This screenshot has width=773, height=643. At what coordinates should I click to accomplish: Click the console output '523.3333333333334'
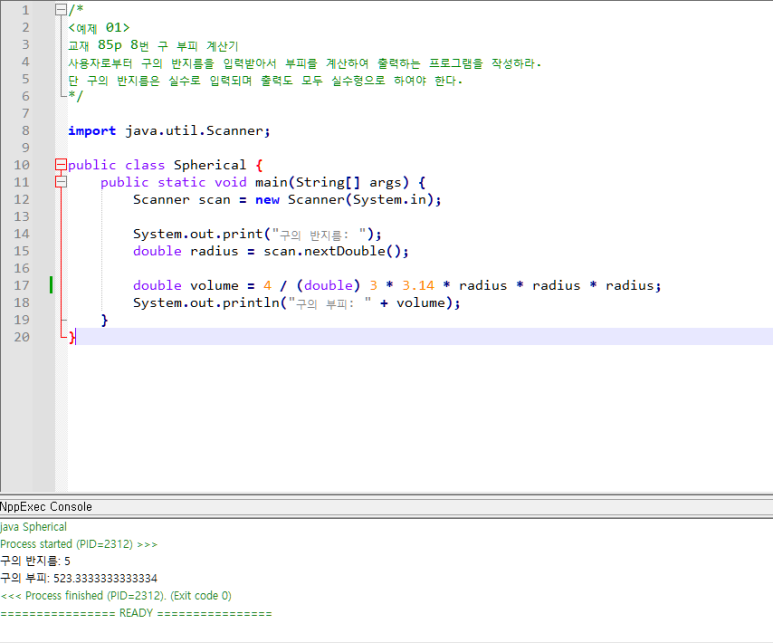point(105,578)
